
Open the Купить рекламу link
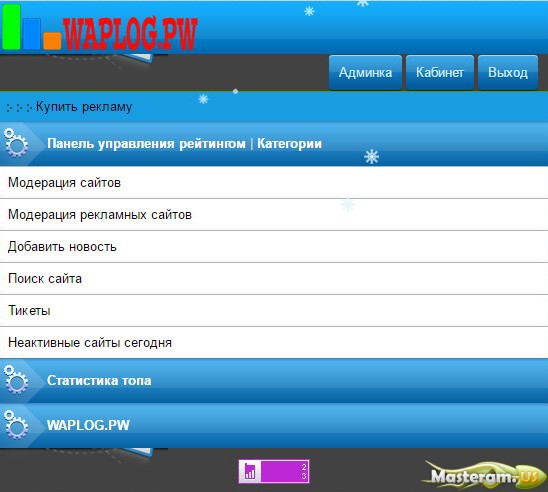pyautogui.click(x=84, y=107)
